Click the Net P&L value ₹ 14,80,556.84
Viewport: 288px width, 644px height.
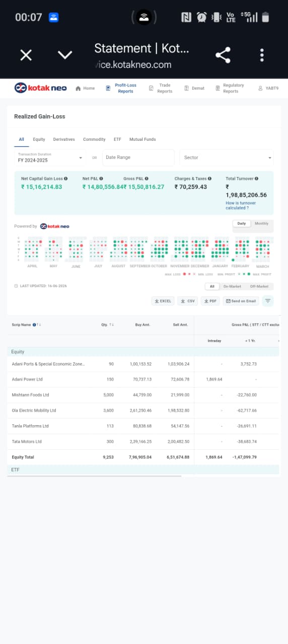(103, 187)
